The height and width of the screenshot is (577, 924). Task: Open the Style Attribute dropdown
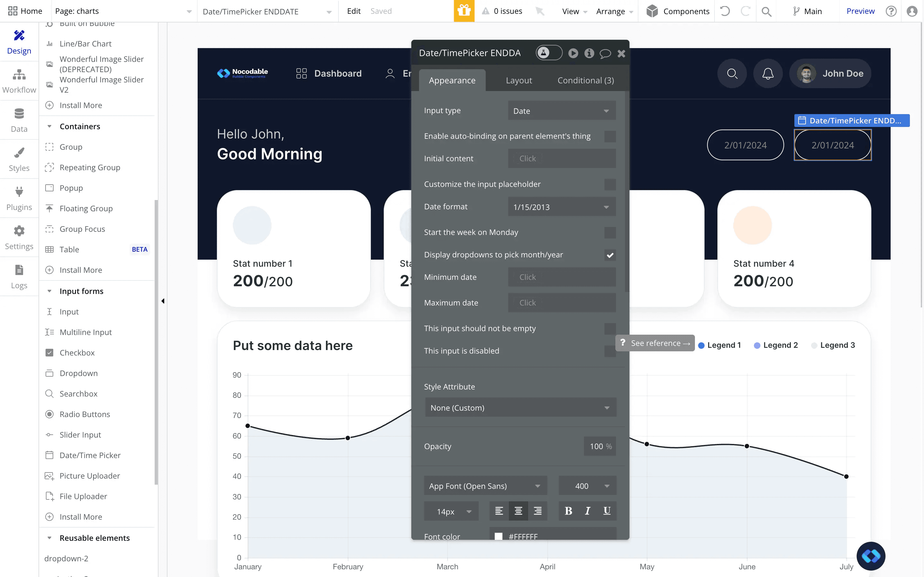pyautogui.click(x=520, y=407)
